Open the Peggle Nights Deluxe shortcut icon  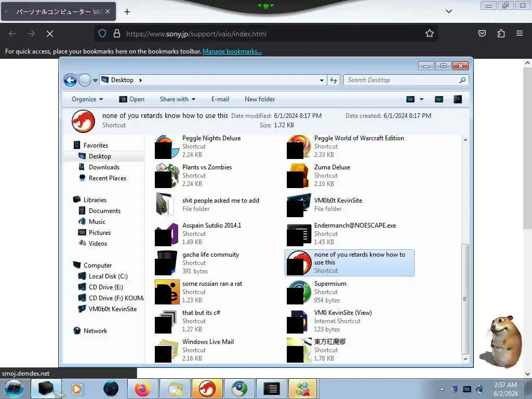[167, 147]
